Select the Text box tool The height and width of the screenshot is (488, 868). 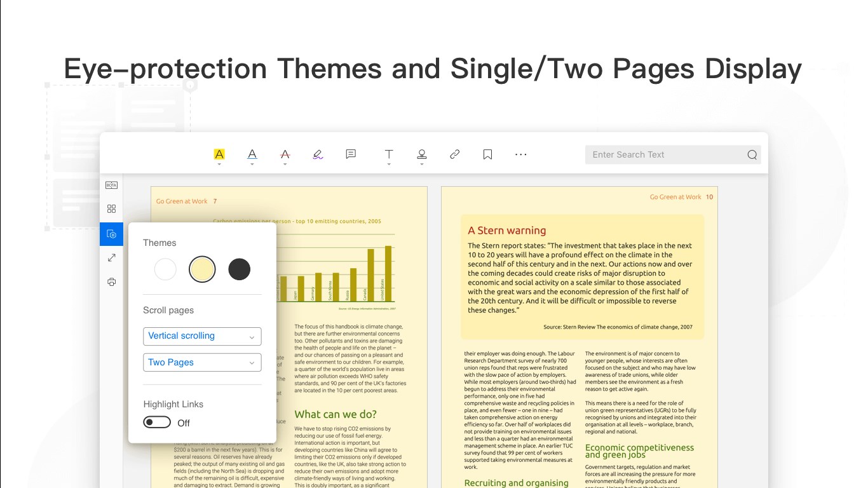389,154
